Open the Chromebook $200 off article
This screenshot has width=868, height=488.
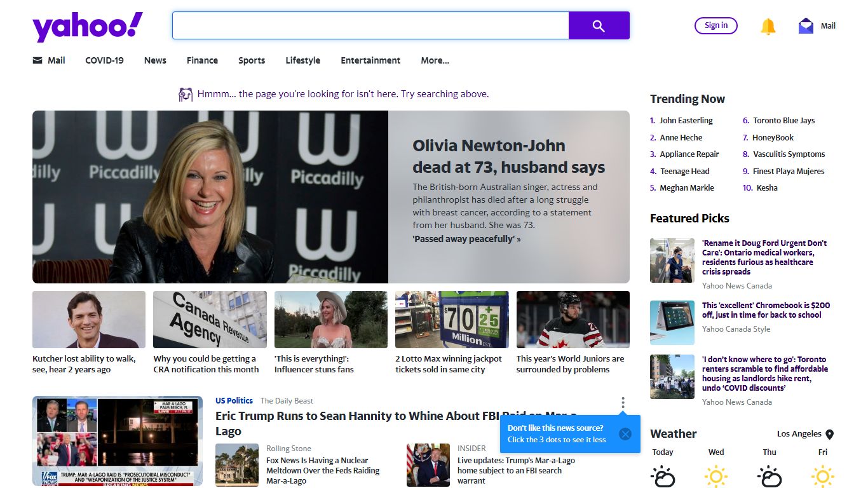click(x=766, y=310)
